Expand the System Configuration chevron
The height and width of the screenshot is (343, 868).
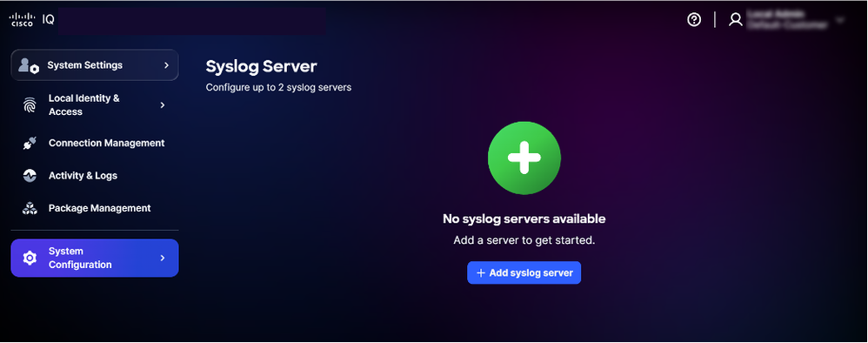tap(162, 259)
